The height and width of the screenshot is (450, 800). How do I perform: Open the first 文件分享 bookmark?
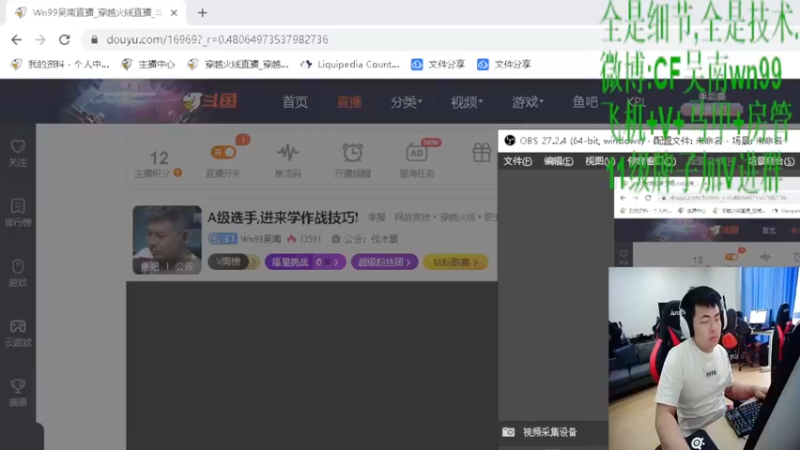pyautogui.click(x=438, y=64)
